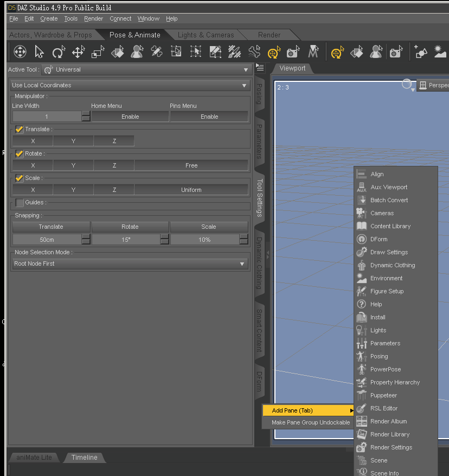Click the 50cm translate snap value
Screen dimensions: 449x476
[x=47, y=240]
